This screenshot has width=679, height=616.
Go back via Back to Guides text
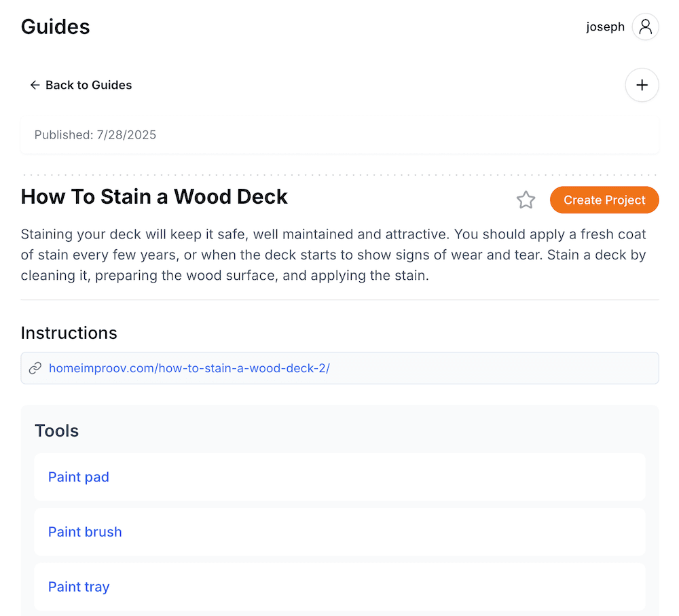[88, 85]
